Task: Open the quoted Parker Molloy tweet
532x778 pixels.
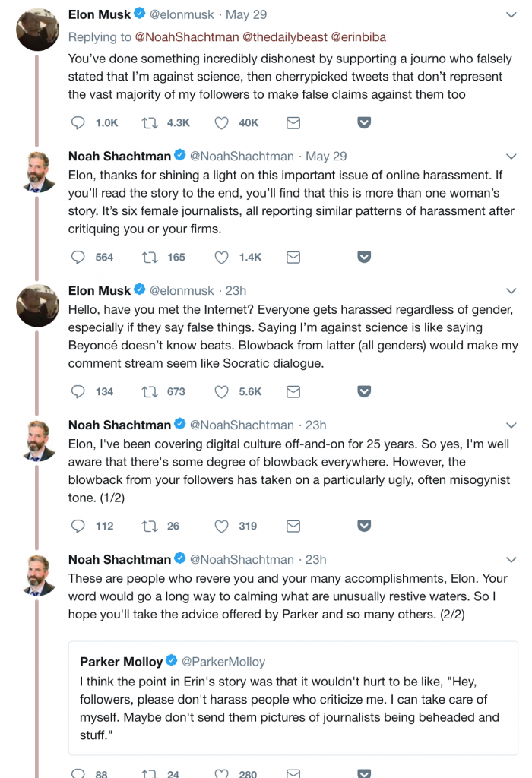Action: 293,698
